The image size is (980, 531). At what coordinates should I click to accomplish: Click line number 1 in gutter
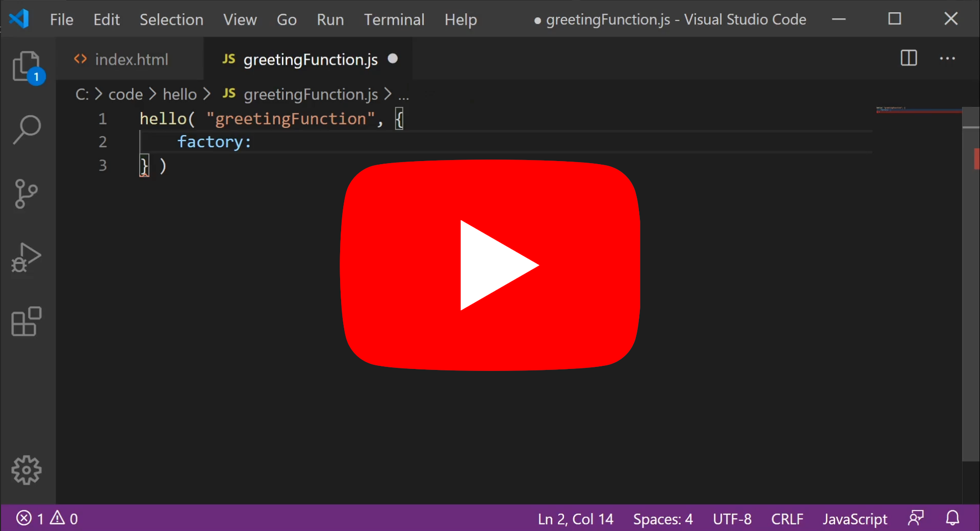click(102, 119)
